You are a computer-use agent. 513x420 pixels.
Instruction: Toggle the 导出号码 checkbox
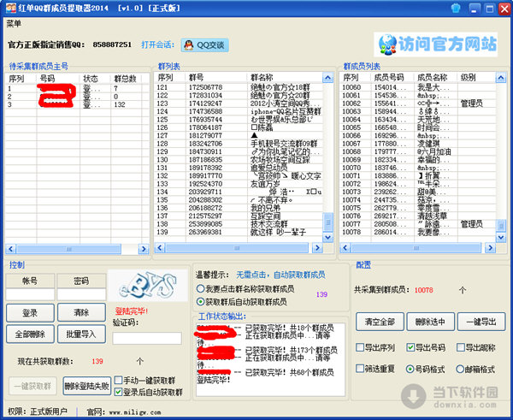click(410, 347)
